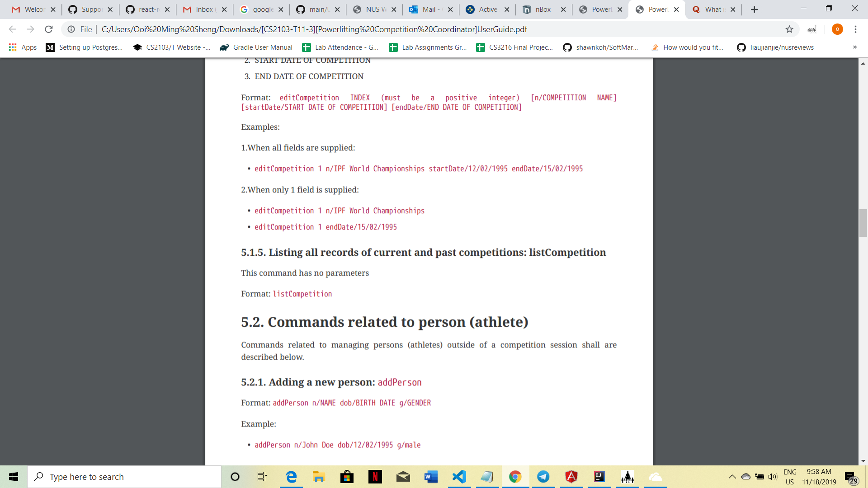868x488 pixels.
Task: Open new tab with plus button
Action: point(754,9)
